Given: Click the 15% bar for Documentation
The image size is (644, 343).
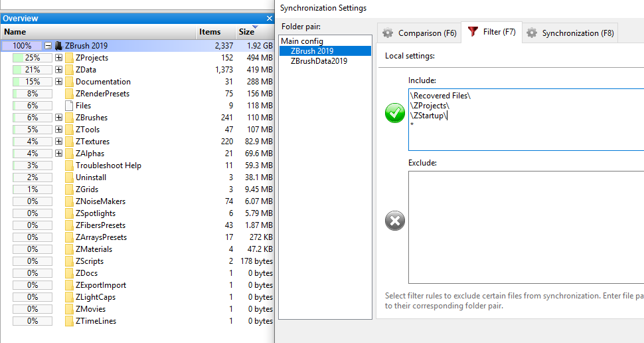Looking at the screenshot, I should (33, 82).
